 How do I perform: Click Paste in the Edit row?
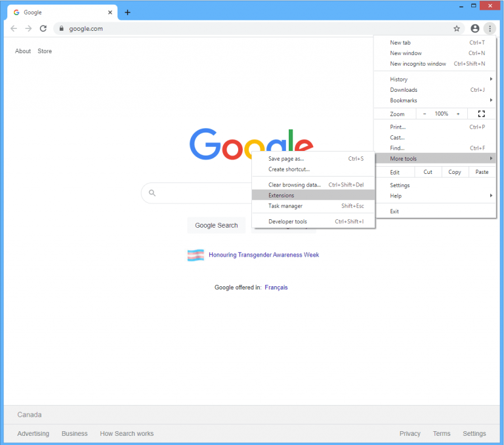click(482, 172)
